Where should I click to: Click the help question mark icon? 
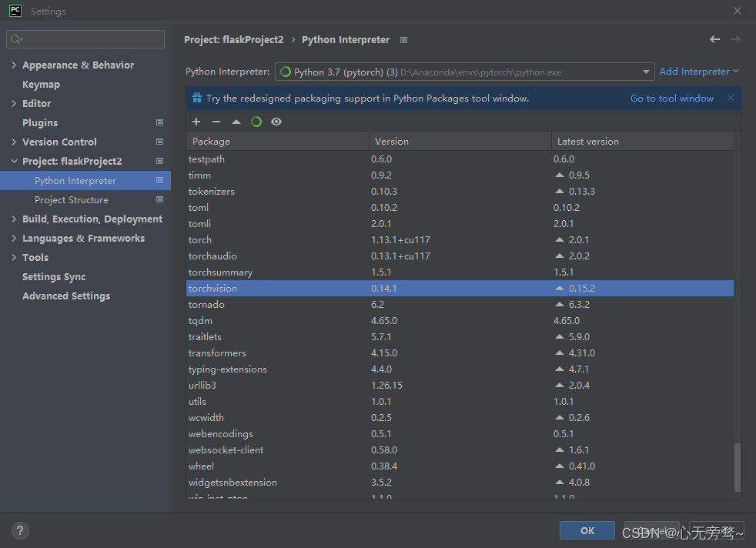20,530
